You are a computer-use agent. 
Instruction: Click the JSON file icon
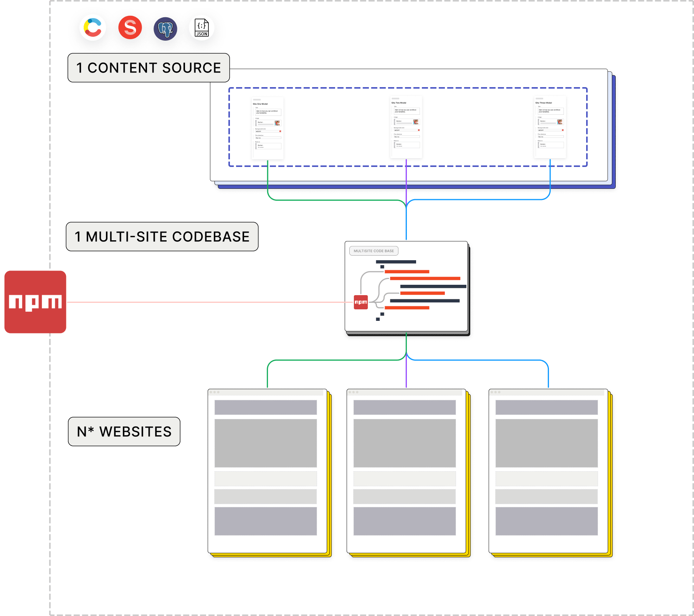pyautogui.click(x=202, y=28)
